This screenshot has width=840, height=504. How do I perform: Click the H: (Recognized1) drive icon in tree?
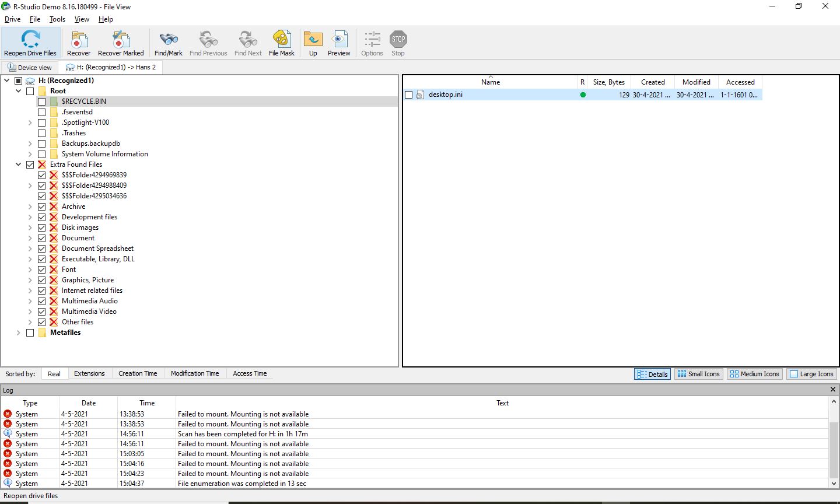[x=30, y=80]
